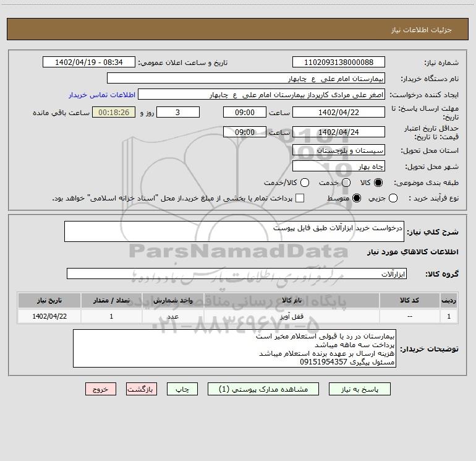Click the تاریخ نیاز column header
Screen dimensions: 476x461
(x=49, y=300)
